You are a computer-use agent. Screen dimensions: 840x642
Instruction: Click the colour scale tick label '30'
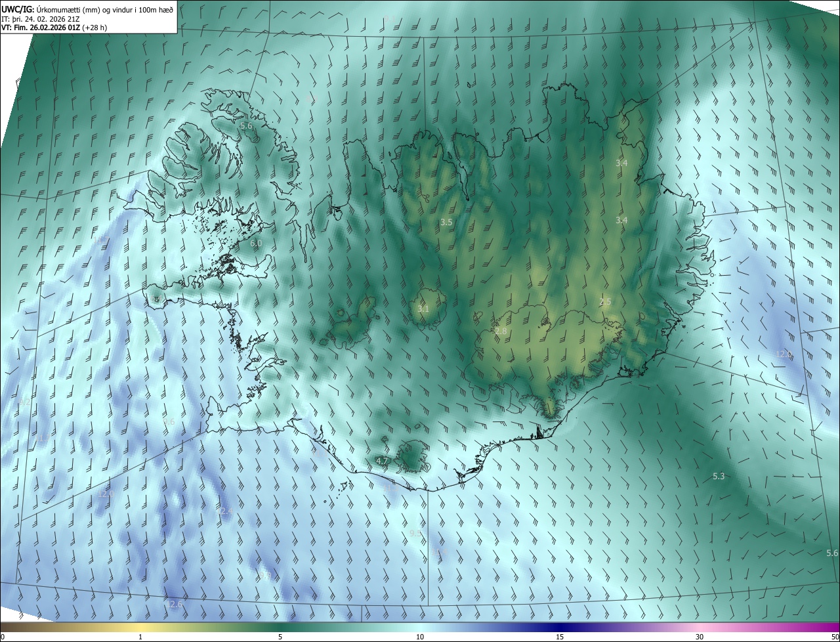[x=700, y=637]
